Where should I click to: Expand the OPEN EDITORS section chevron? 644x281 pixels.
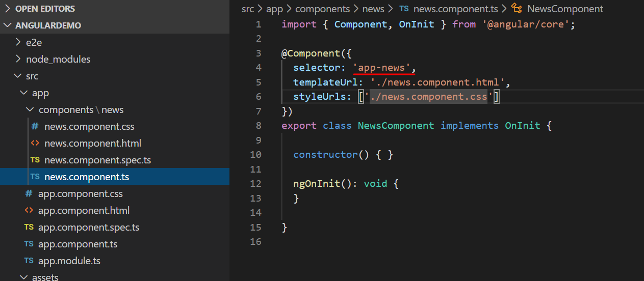8,9
